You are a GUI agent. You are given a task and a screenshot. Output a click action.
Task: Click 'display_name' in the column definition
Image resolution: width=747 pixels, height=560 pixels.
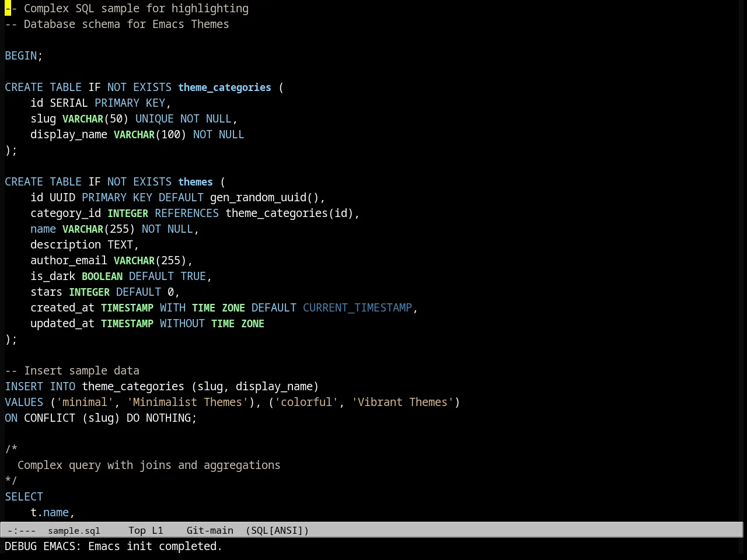tap(69, 134)
